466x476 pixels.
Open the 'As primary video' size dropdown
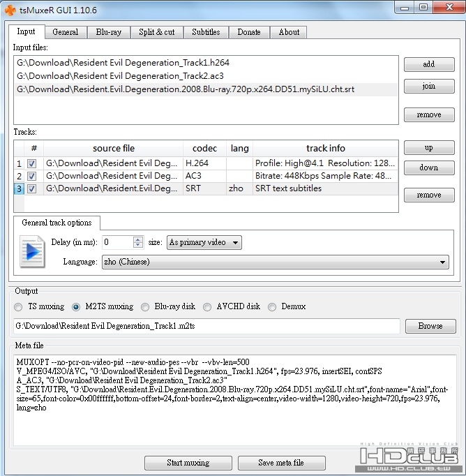point(204,243)
